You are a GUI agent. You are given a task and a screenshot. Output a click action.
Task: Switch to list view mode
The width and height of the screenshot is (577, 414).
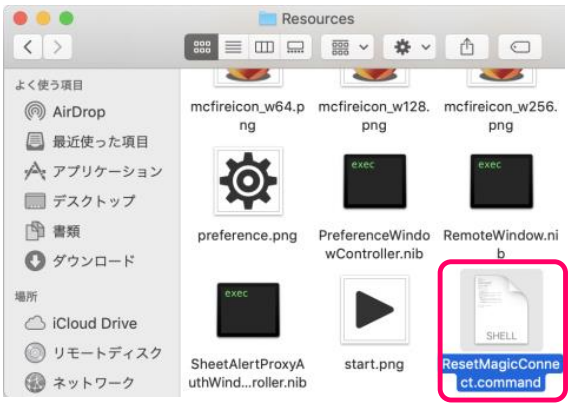point(233,47)
